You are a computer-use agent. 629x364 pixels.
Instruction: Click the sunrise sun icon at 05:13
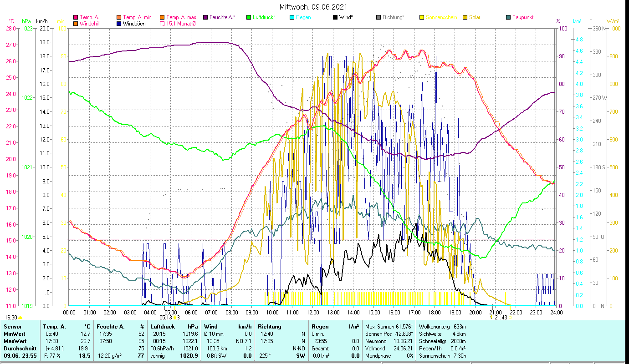click(175, 318)
